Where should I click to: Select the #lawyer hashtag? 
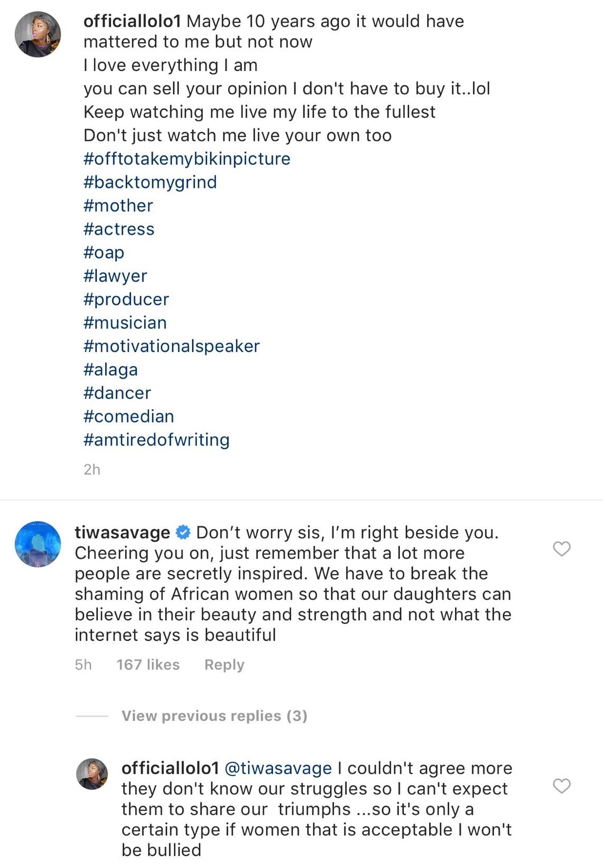115,276
